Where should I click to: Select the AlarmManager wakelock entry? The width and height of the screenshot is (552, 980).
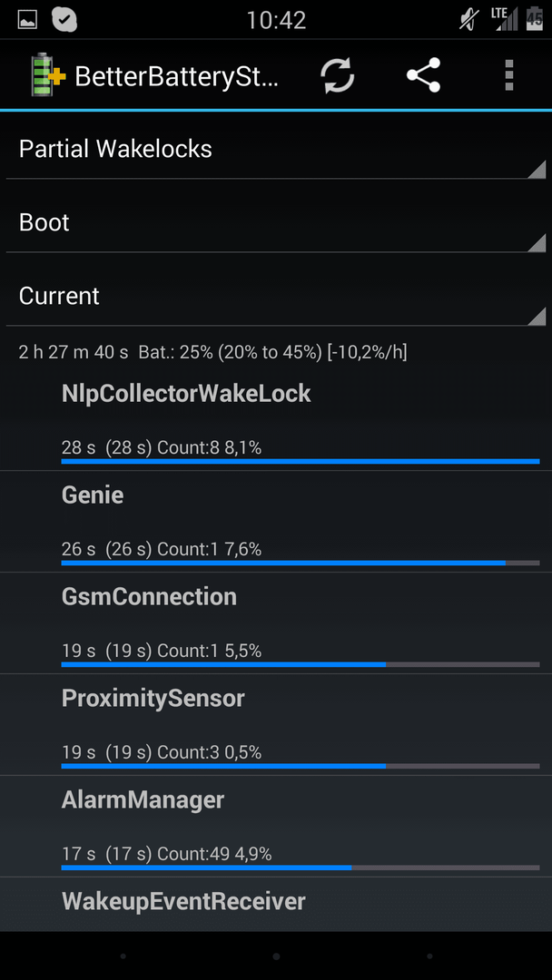click(276, 827)
